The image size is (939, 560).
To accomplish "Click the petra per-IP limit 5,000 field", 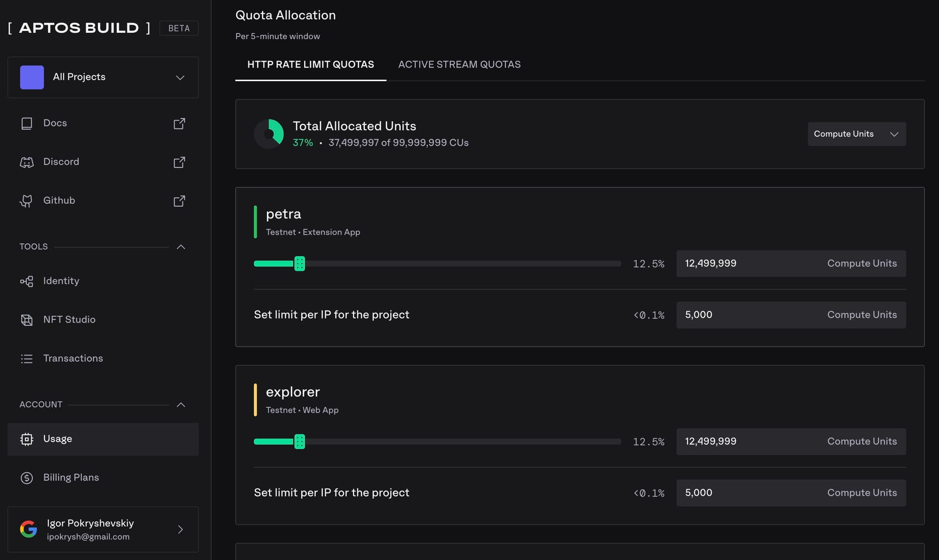I will (x=791, y=315).
